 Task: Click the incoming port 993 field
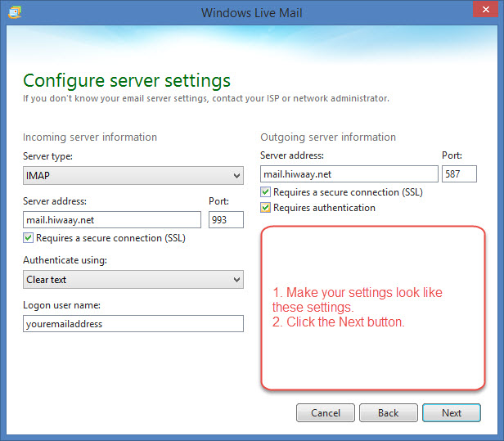(x=226, y=220)
